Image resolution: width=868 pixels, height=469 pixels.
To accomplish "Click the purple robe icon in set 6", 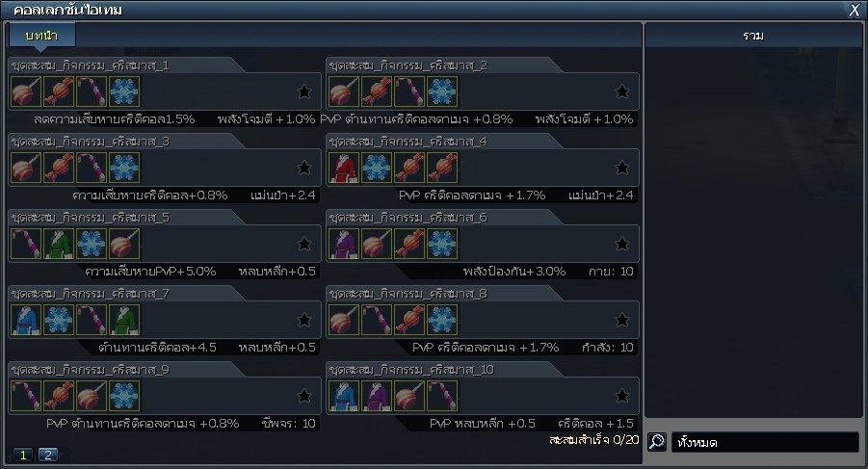I will 344,244.
